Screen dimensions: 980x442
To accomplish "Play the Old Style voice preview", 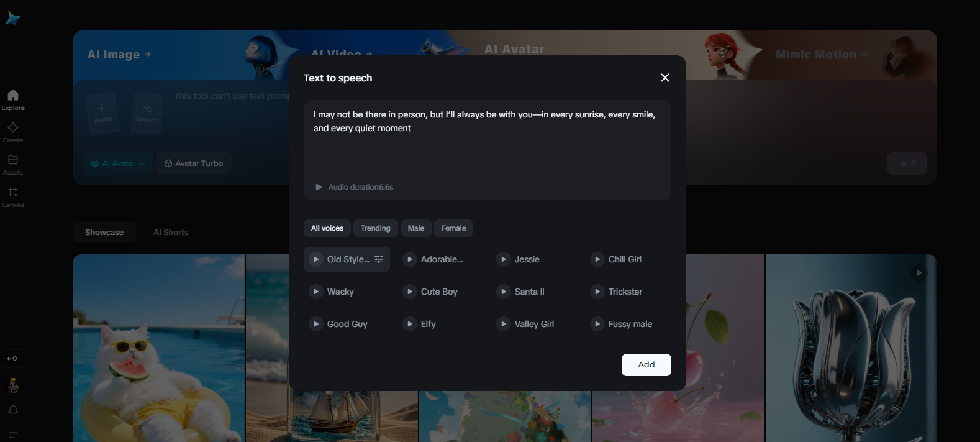I will [316, 259].
